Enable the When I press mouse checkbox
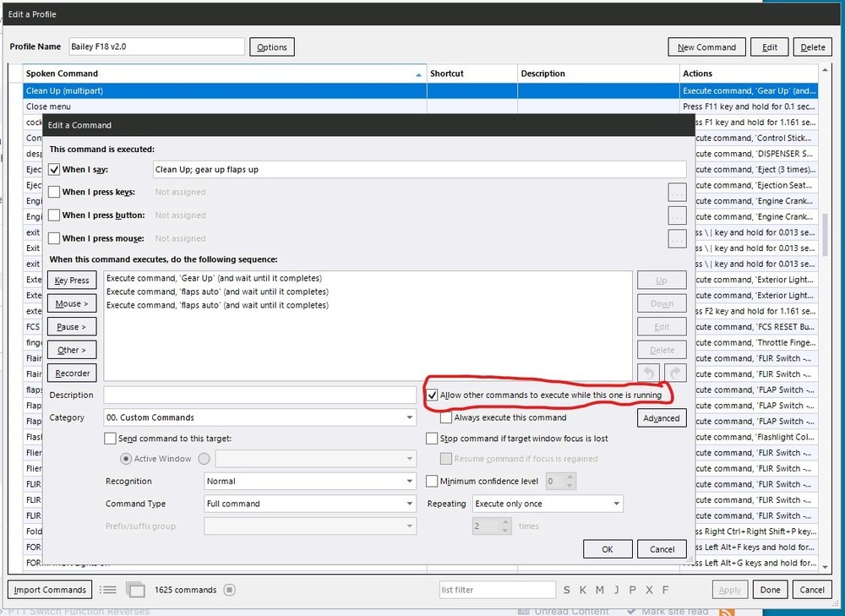This screenshot has width=845, height=616. pos(54,238)
